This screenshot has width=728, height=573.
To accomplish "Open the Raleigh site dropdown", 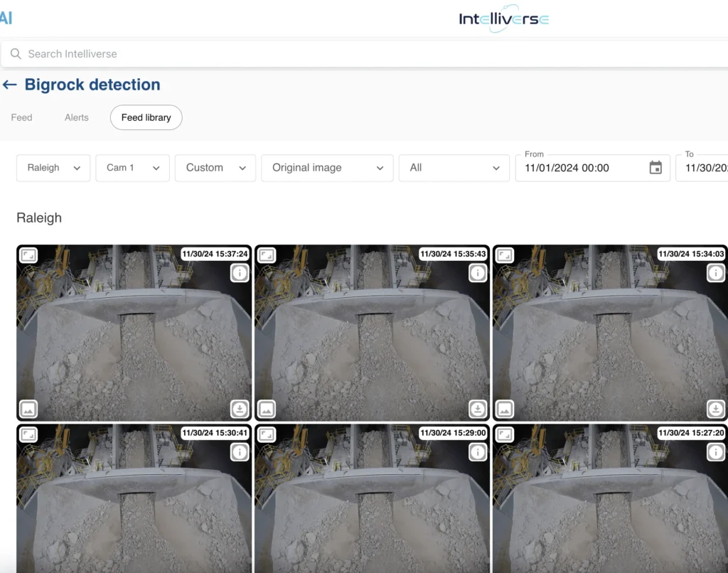I will coord(53,168).
